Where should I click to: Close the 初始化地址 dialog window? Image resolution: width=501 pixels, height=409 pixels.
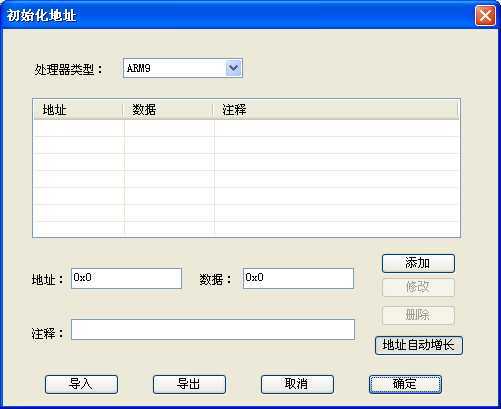coord(485,16)
